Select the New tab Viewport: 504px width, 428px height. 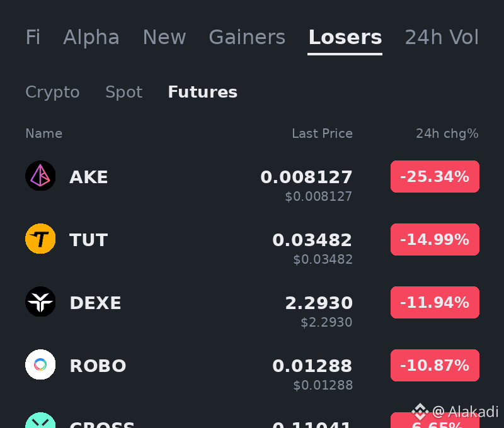pos(164,37)
